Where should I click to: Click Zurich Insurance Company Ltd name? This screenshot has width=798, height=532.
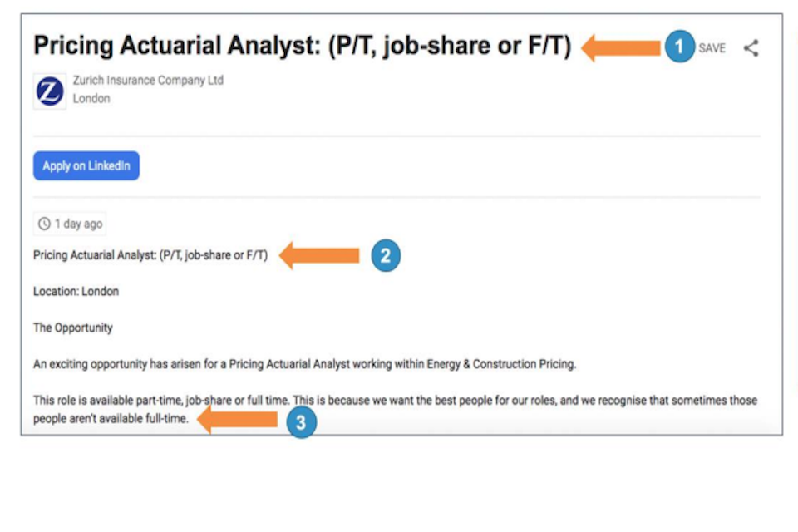coord(148,81)
